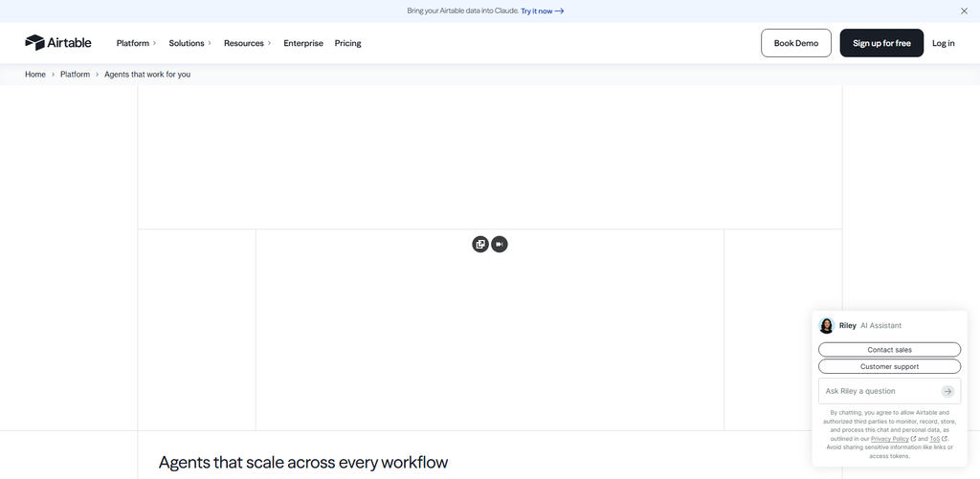Choose Customer support in chat widget
The width and height of the screenshot is (980, 479).
pyautogui.click(x=889, y=366)
